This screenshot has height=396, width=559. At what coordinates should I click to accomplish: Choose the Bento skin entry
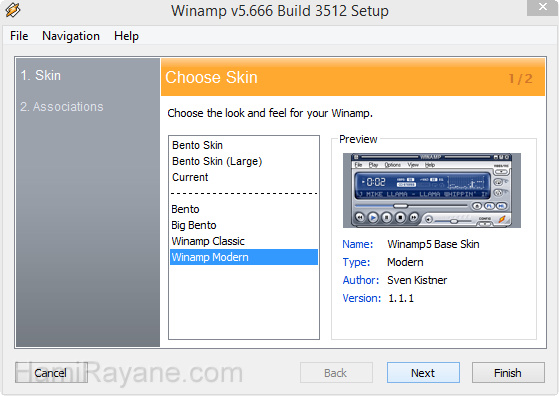point(243,209)
